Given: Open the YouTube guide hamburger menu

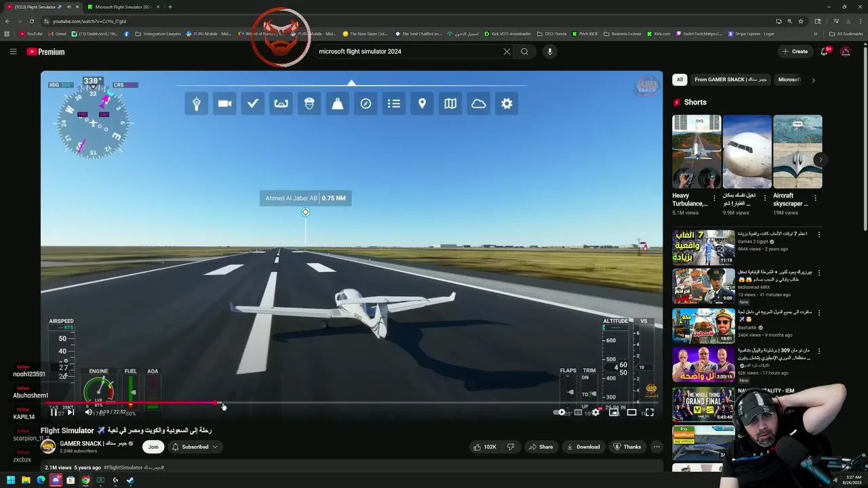Looking at the screenshot, I should (x=13, y=52).
